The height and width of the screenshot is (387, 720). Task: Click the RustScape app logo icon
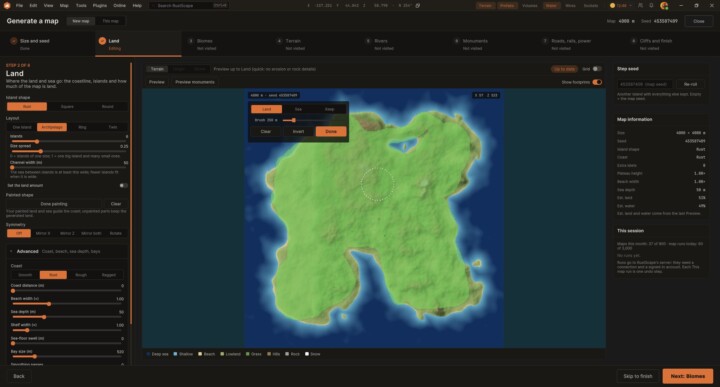tap(7, 6)
